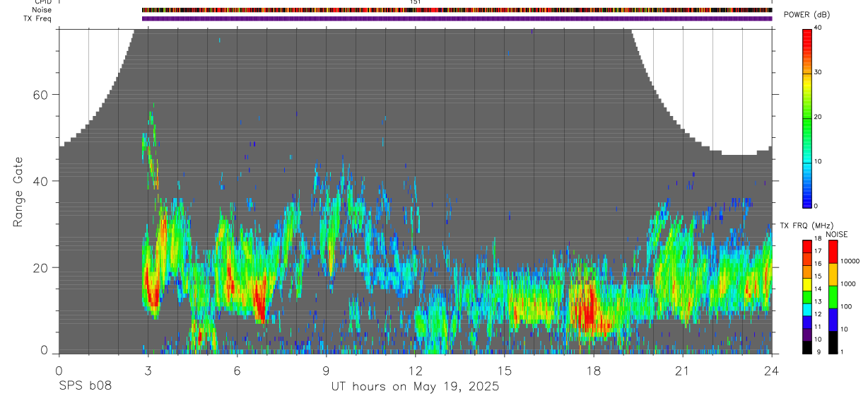The height and width of the screenshot is (401, 868).
Task: Select the 20 tick on the power colorbar
Action: [818, 117]
